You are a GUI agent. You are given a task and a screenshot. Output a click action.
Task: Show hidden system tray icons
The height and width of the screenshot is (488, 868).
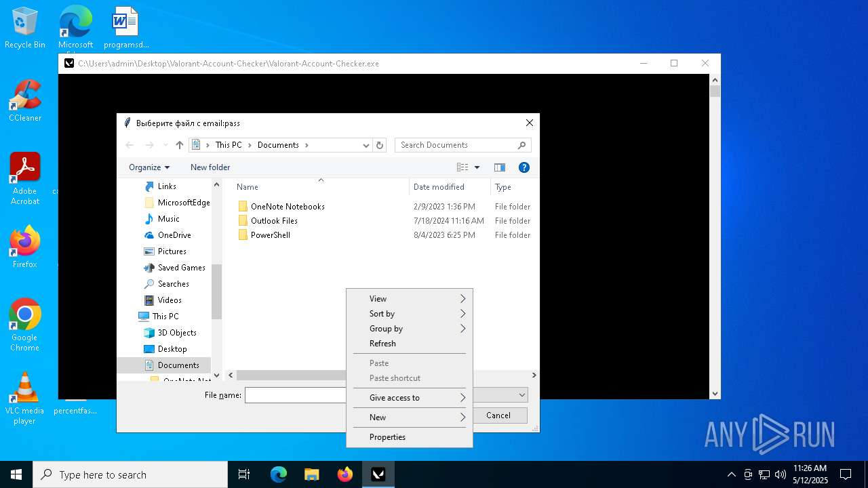[731, 474]
